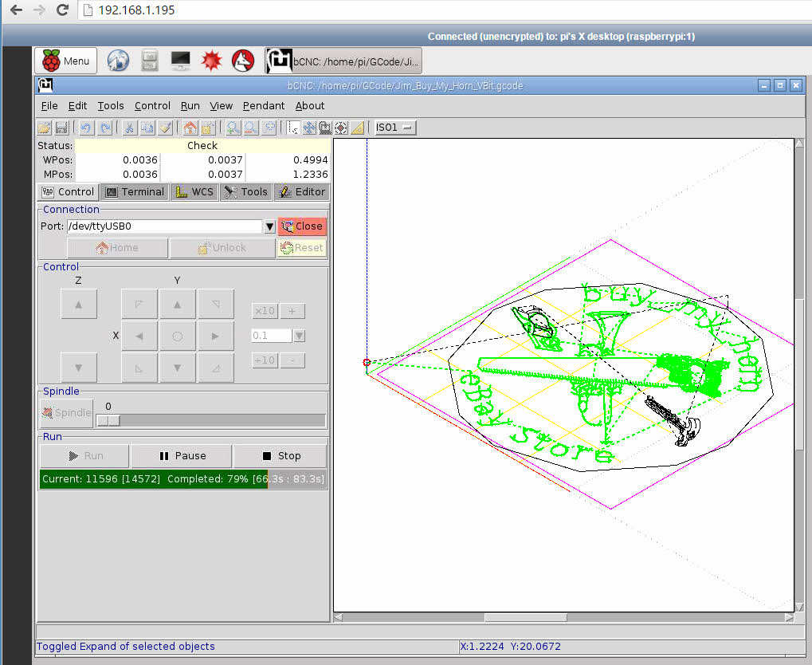Click the Open file toolbar icon
Screen dimensions: 812x665
click(x=45, y=128)
